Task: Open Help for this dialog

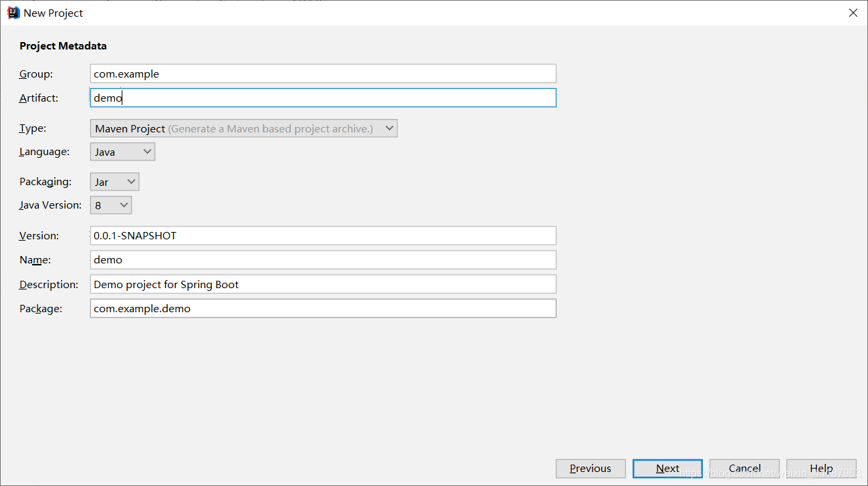Action: pyautogui.click(x=821, y=468)
